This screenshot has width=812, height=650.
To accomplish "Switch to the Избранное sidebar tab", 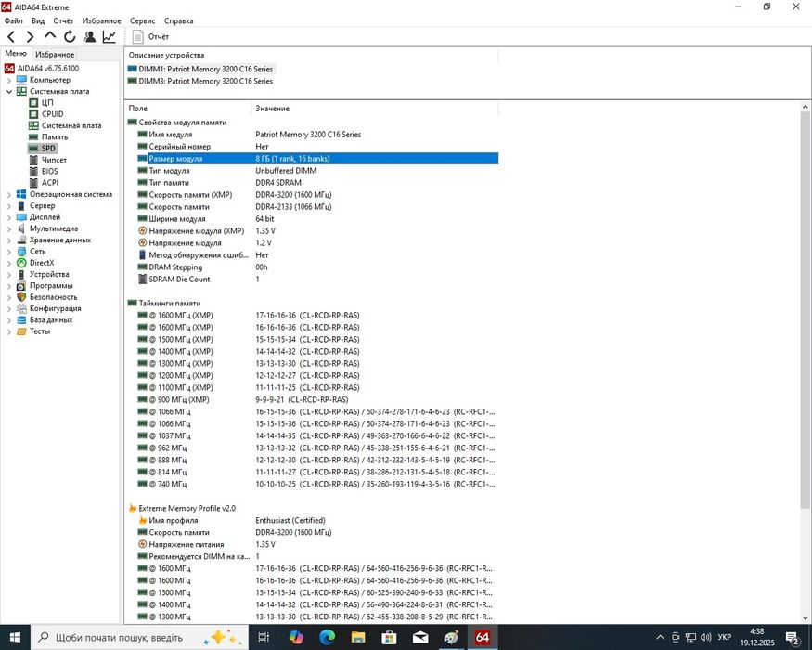I will pyautogui.click(x=55, y=55).
